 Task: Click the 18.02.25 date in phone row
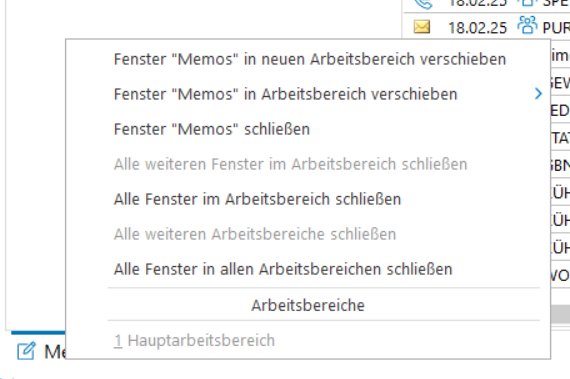click(477, 3)
